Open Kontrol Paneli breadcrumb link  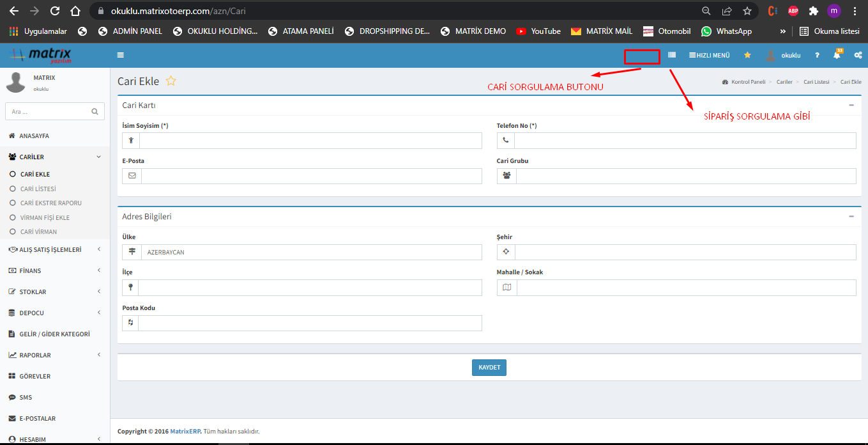point(747,82)
